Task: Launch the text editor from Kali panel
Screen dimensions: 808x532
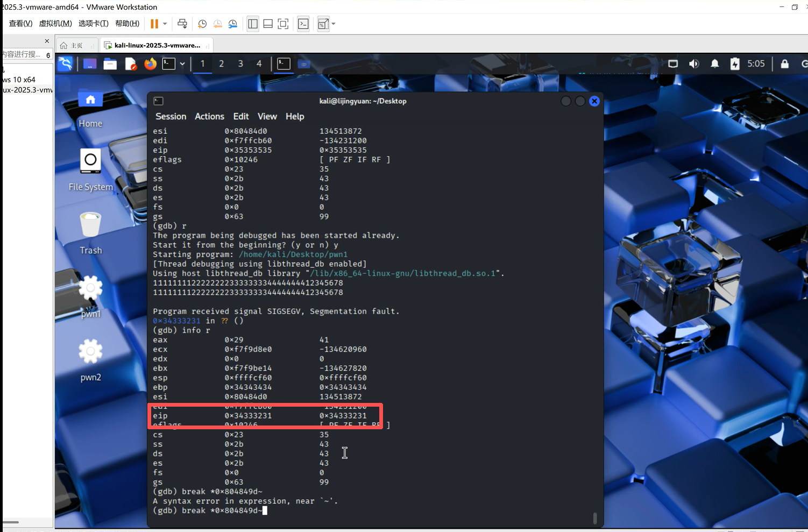Action: click(131, 64)
